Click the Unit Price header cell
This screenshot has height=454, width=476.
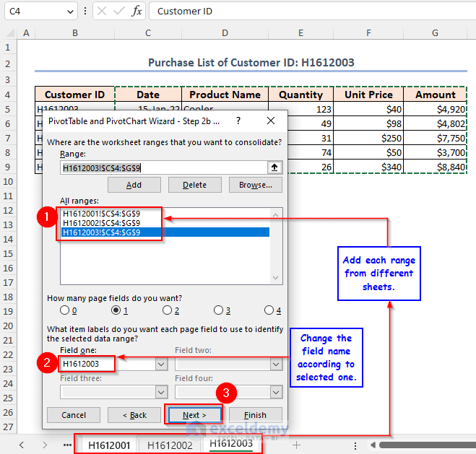point(368,95)
